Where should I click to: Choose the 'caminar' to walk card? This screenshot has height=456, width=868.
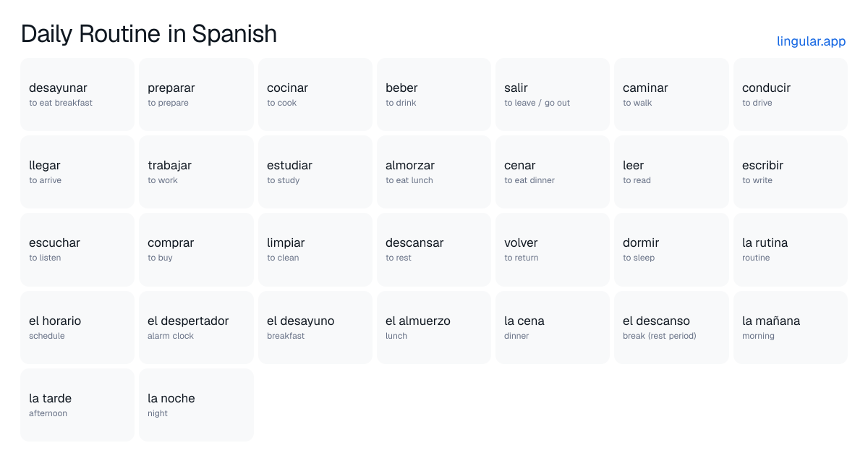671,94
